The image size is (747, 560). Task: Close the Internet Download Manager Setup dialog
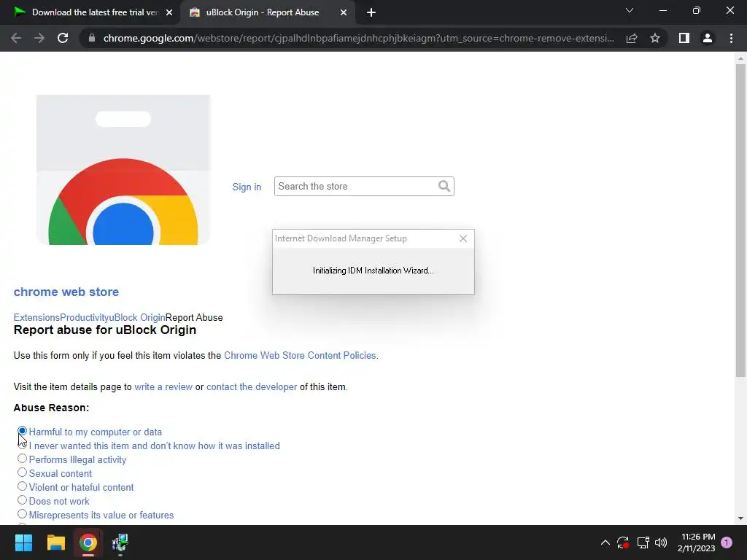pos(463,238)
